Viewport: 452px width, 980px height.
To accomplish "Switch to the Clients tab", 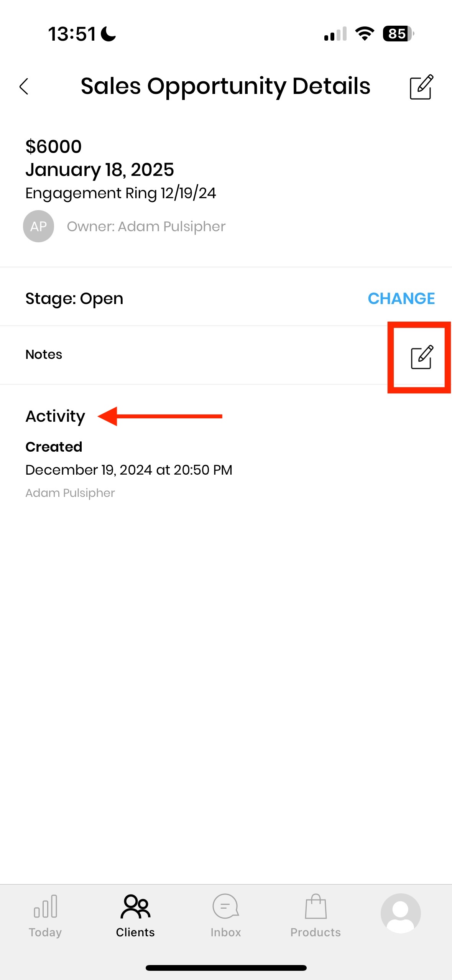I will (x=135, y=916).
